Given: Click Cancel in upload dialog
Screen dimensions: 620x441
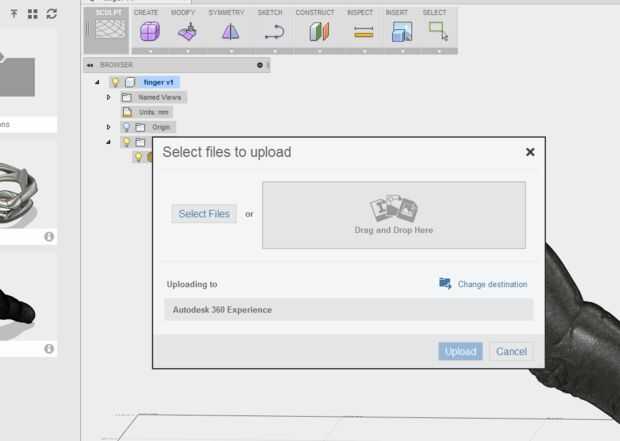Looking at the screenshot, I should [512, 351].
